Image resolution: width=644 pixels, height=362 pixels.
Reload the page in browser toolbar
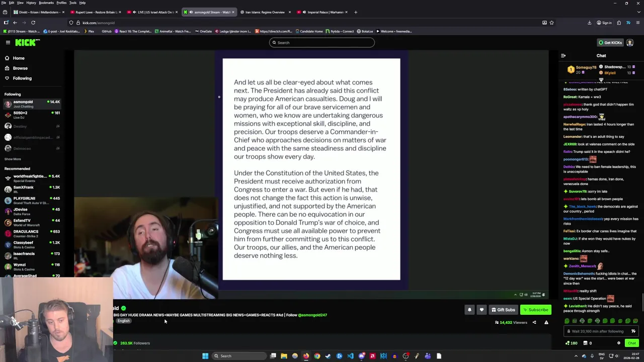click(33, 23)
